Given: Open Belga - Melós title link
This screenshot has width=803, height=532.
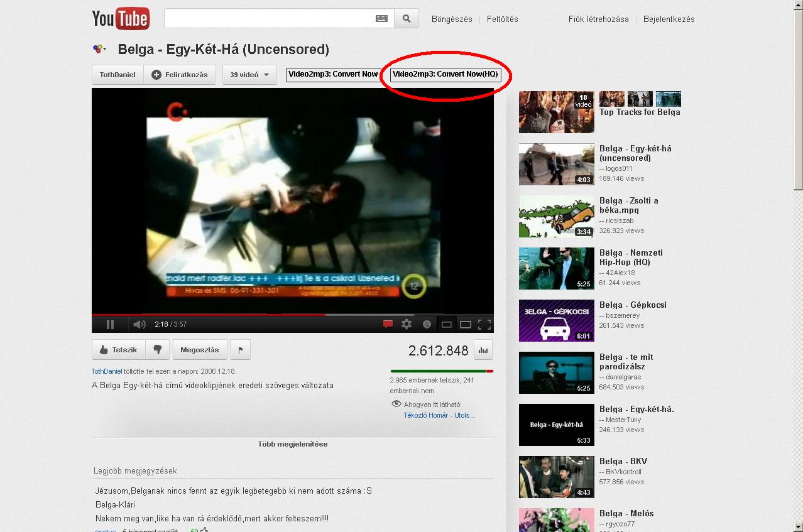Looking at the screenshot, I should (626, 513).
